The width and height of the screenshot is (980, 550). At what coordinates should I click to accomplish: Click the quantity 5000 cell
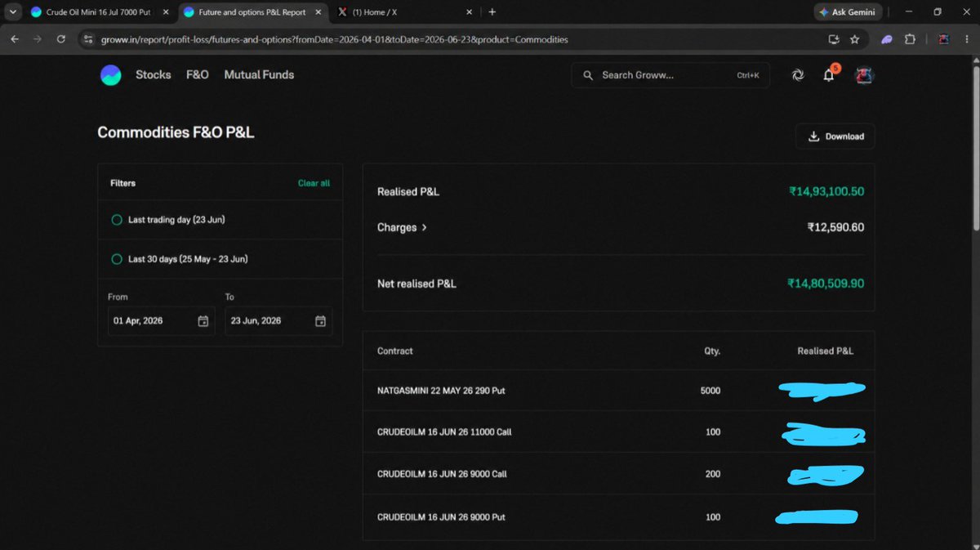(710, 391)
